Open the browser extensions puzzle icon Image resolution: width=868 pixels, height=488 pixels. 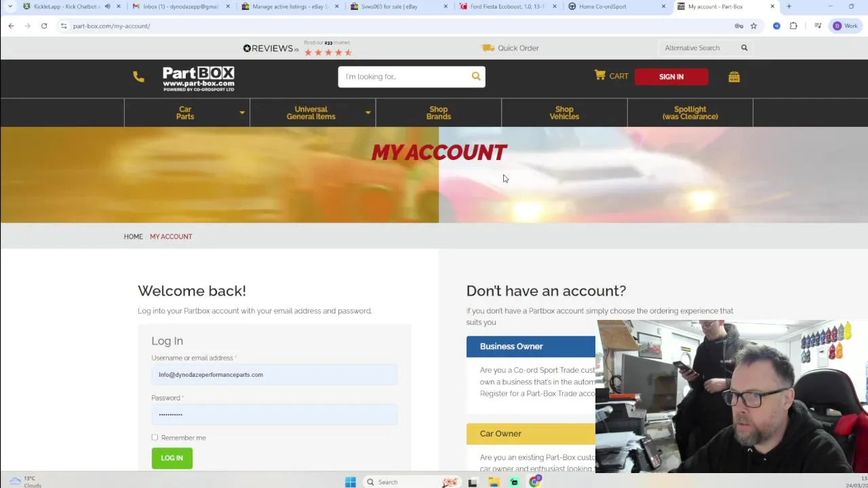pyautogui.click(x=793, y=26)
